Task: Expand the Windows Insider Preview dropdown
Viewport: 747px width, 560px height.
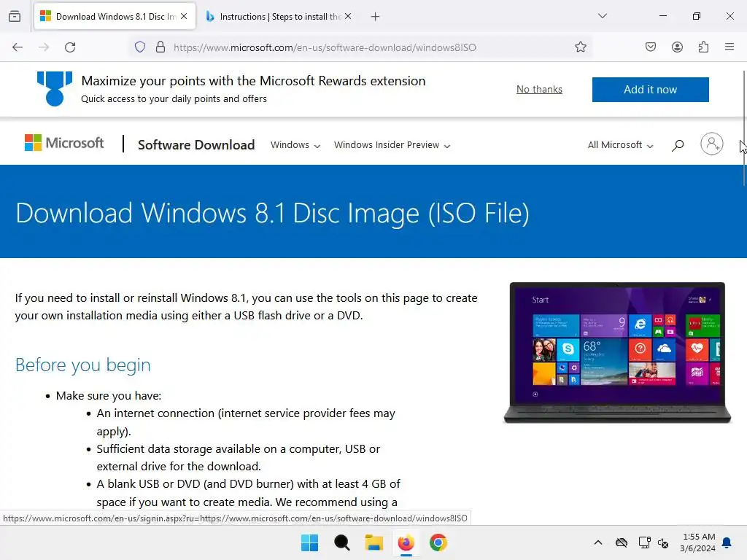Action: (x=392, y=145)
